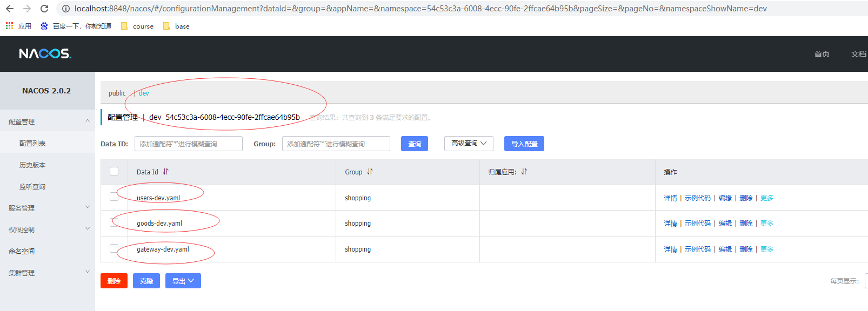Viewport: 868px width, 311px height.
Task: Open 更多 for goods-dev.yaml
Action: click(x=767, y=224)
